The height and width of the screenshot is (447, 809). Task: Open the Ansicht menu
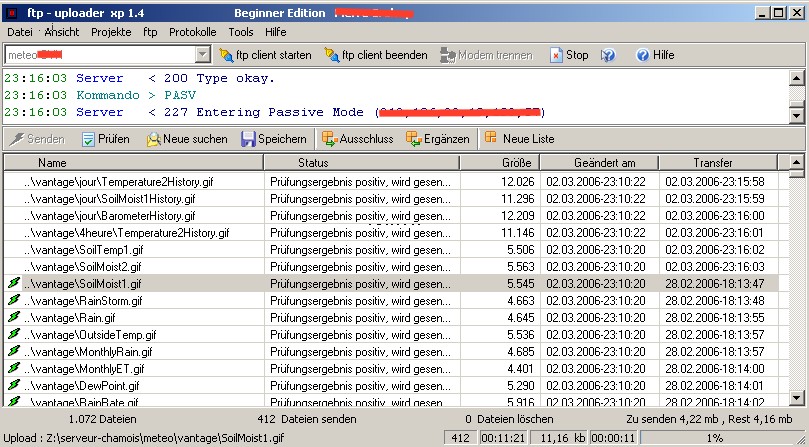61,32
